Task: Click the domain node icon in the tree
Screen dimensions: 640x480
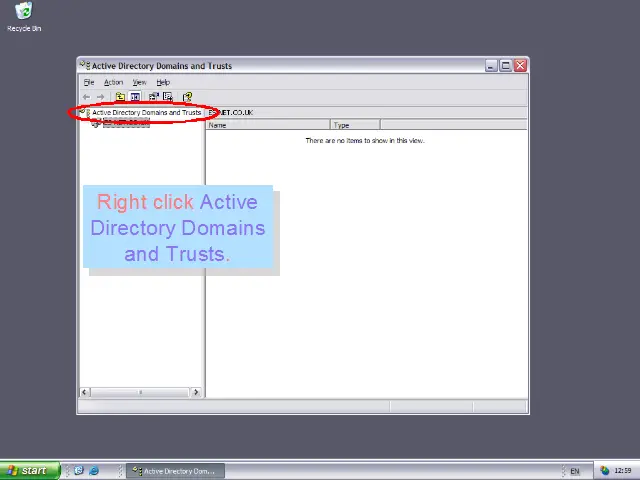Action: click(96, 123)
